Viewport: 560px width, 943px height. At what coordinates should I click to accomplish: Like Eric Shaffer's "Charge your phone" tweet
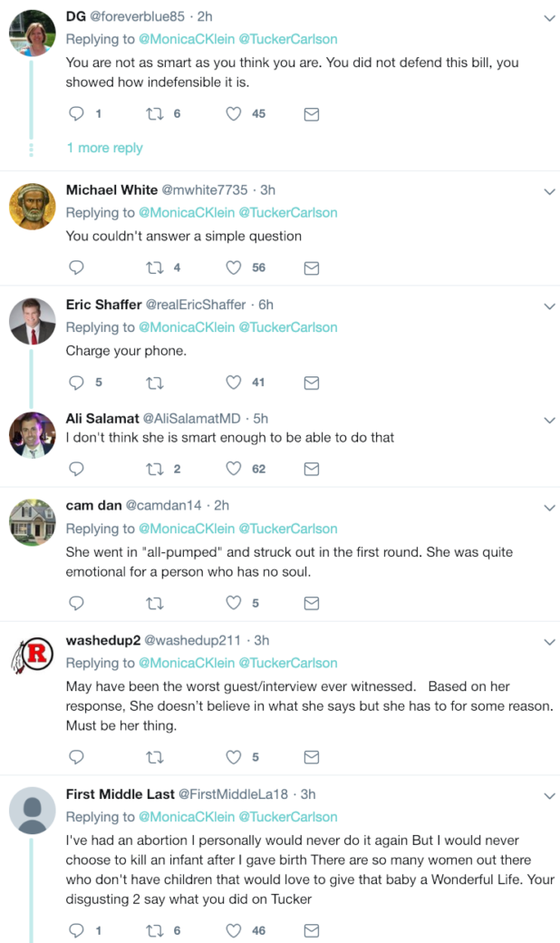(x=234, y=383)
